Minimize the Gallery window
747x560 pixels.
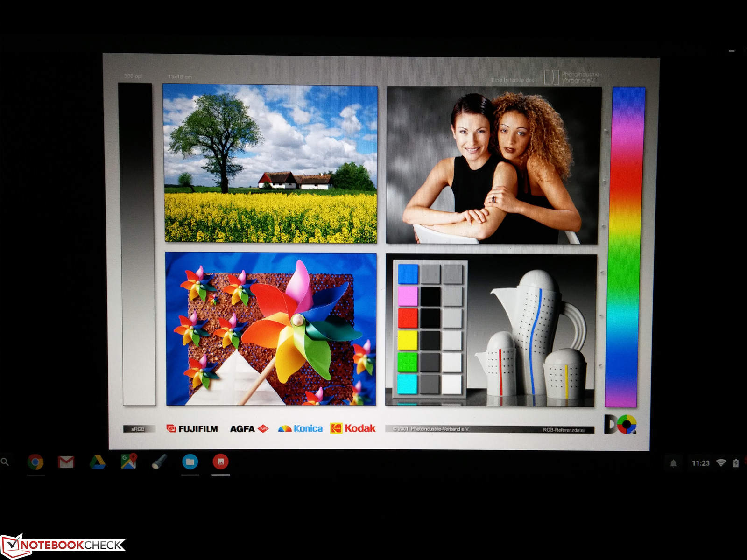[x=732, y=50]
